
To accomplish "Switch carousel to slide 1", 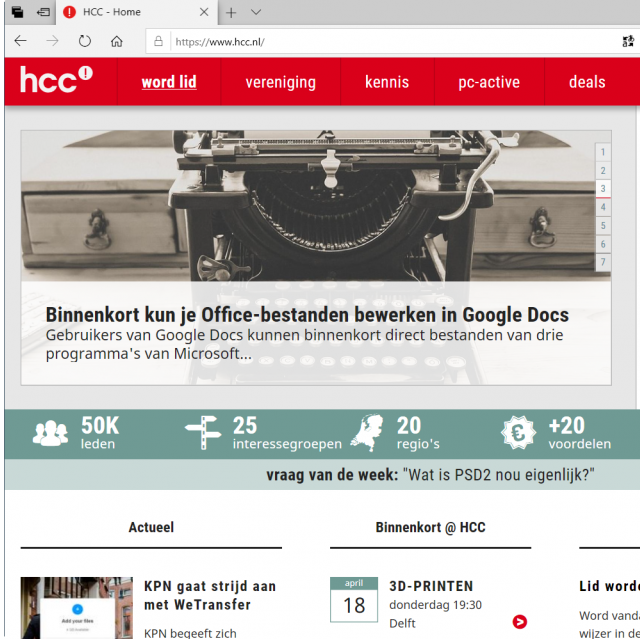I will 603,152.
